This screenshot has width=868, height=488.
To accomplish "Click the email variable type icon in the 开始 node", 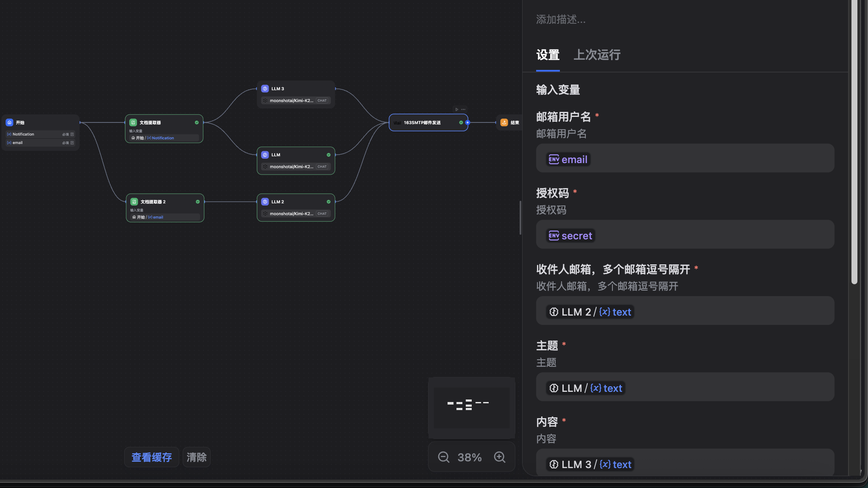I will tap(9, 143).
